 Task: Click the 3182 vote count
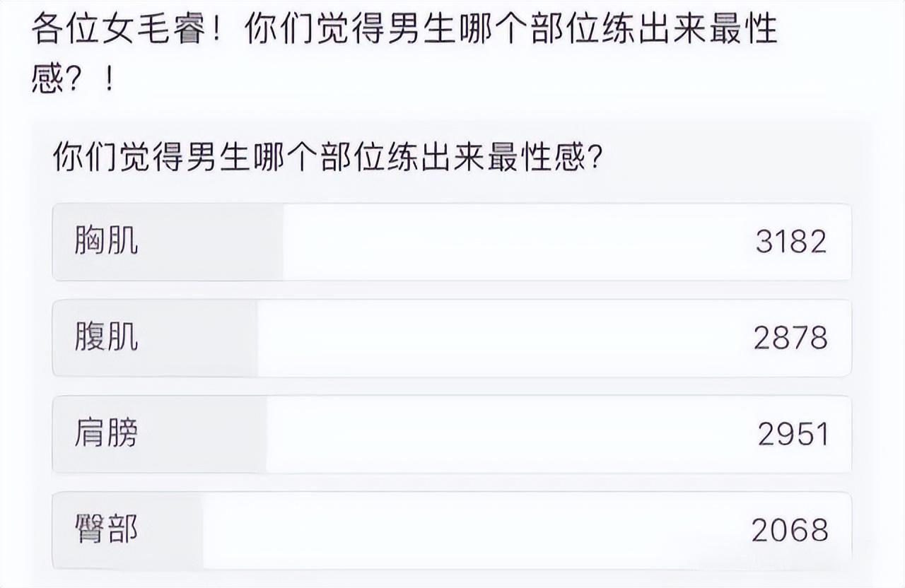pos(791,242)
